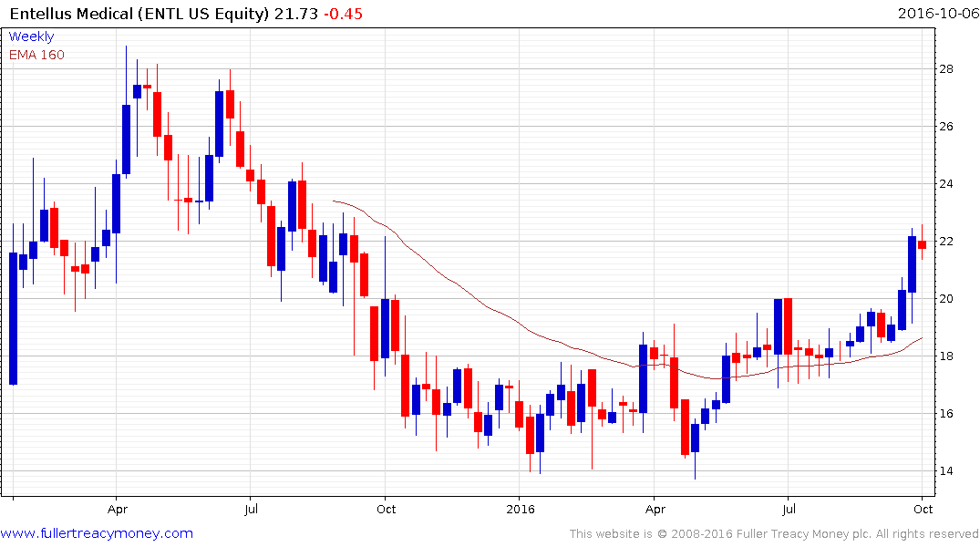Screen dimensions: 980x547
Task: Click the copyright Fuller Treacy Money notice
Action: pos(774,534)
